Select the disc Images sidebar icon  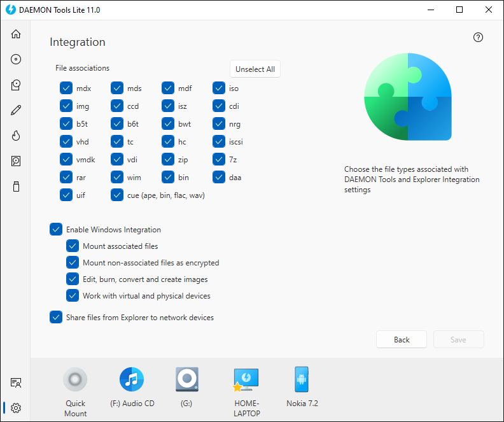tap(16, 59)
